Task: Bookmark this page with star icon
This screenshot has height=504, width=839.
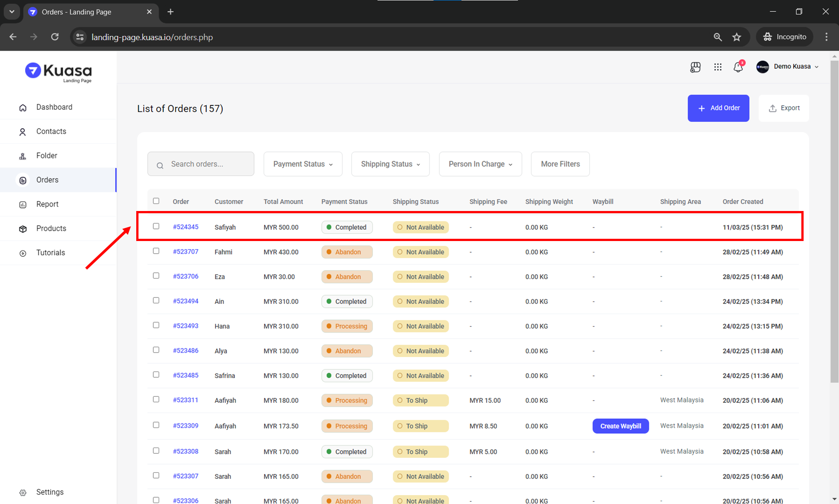Action: point(736,37)
